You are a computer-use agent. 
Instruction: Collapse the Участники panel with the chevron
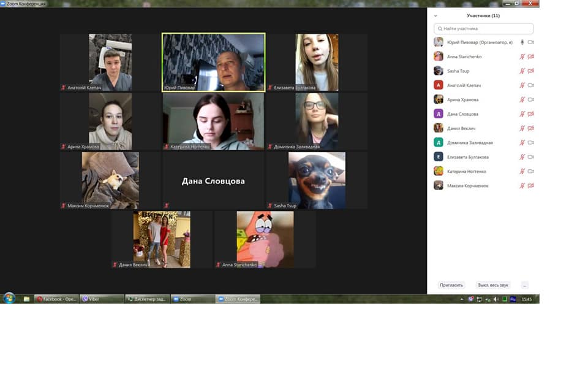(x=435, y=16)
